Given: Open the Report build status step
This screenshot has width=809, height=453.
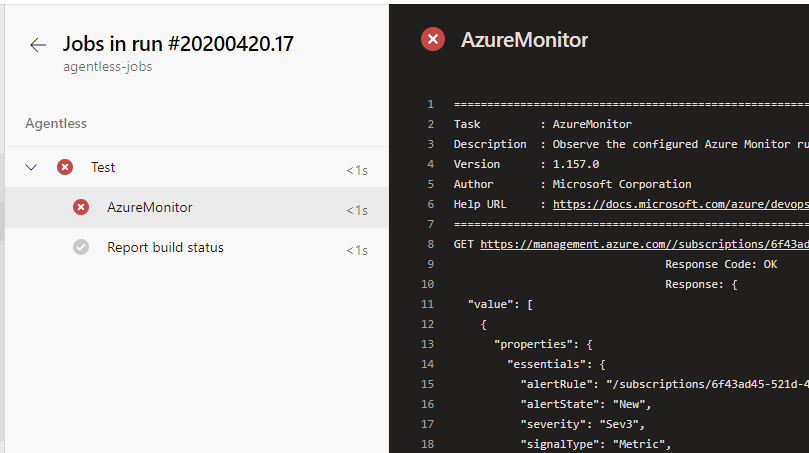Looking at the screenshot, I should pos(197,248).
